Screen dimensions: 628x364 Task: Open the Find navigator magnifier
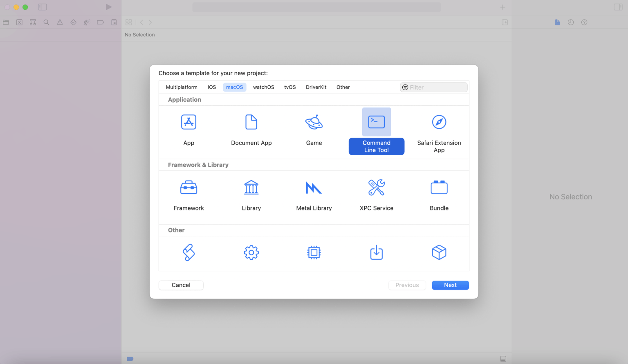(x=46, y=22)
